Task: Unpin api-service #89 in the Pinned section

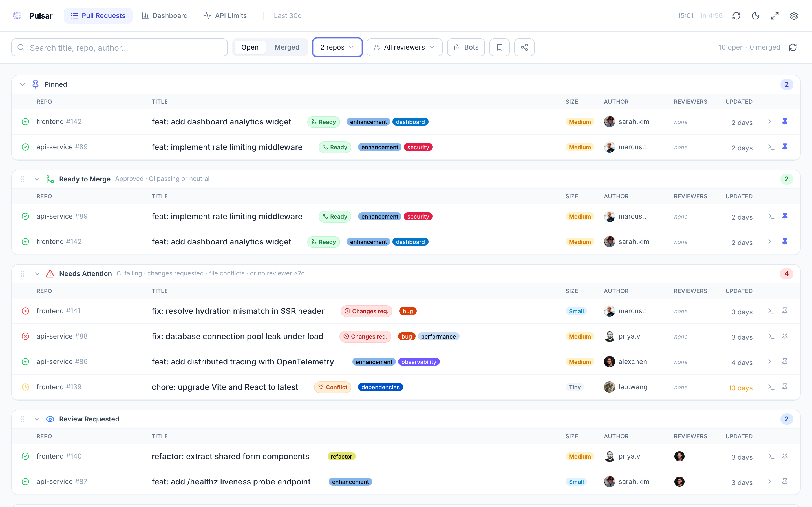Action: point(785,147)
